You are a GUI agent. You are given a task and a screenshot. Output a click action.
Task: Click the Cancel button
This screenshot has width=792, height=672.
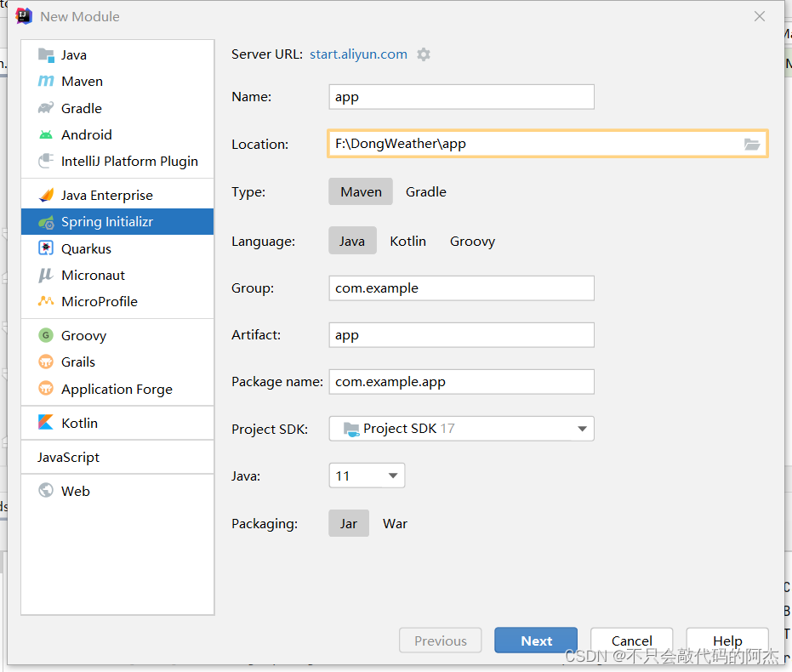coord(631,641)
